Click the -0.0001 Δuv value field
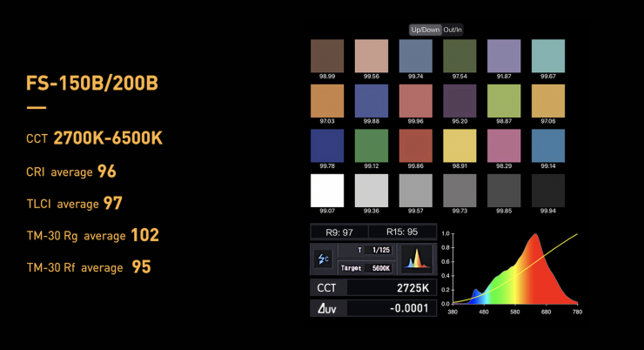This screenshot has height=350, width=644. tap(391, 308)
